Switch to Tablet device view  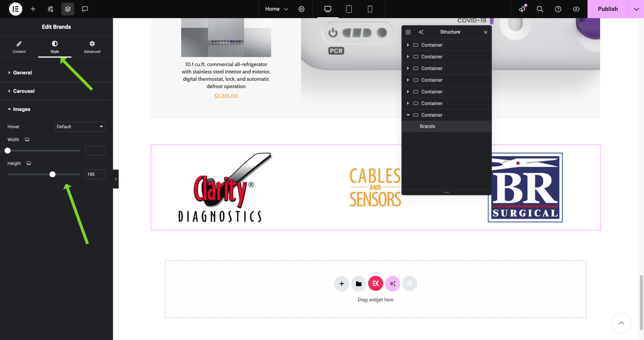point(349,9)
